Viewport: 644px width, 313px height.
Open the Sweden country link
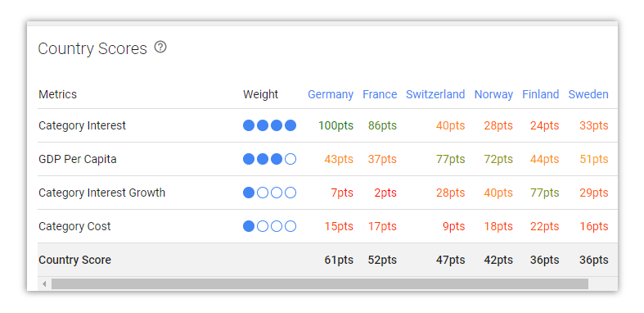(x=588, y=94)
